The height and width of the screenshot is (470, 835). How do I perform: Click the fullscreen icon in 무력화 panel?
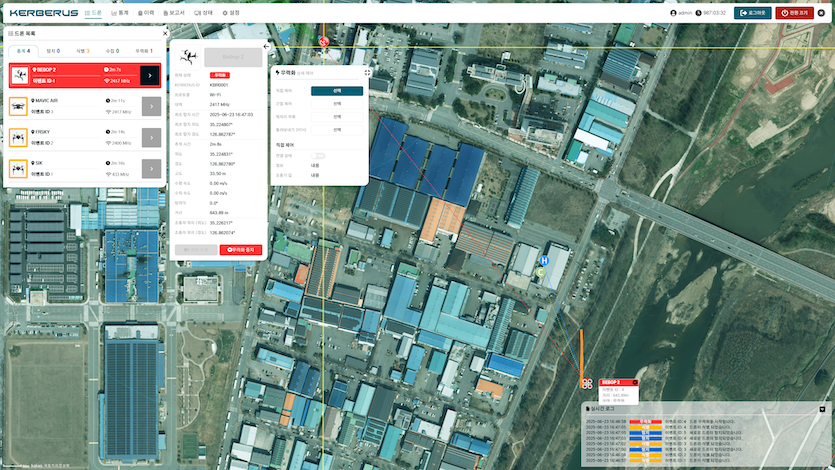pos(367,72)
